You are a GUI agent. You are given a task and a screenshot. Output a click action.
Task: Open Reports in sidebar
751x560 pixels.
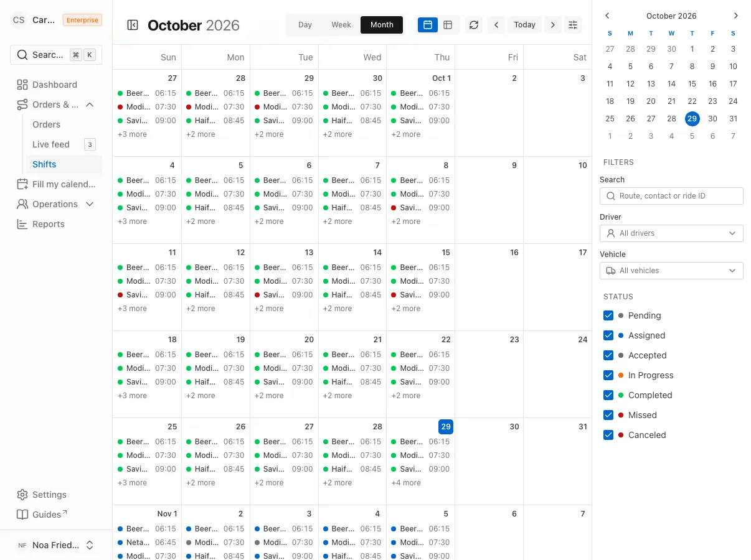[56, 224]
